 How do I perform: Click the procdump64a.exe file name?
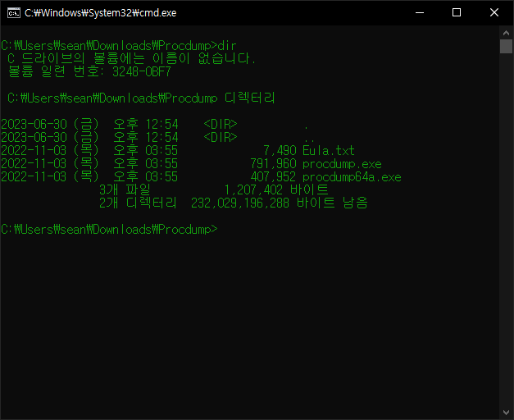point(352,177)
